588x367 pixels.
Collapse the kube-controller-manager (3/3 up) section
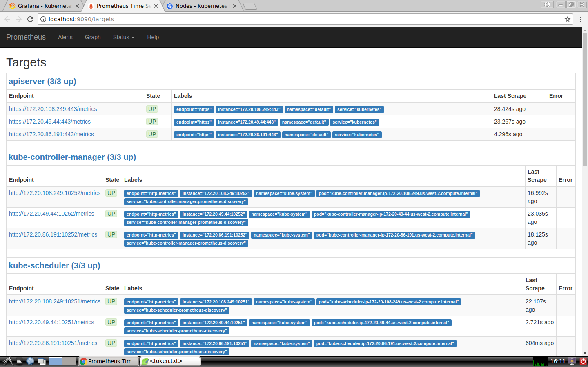click(72, 157)
